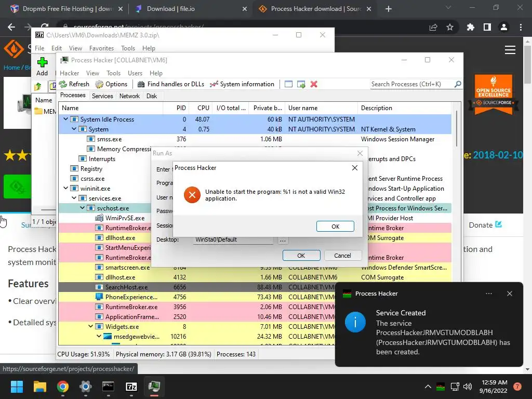Screen dimensions: 532x399
Task: Click Find handles or DLLs
Action: [170, 84]
